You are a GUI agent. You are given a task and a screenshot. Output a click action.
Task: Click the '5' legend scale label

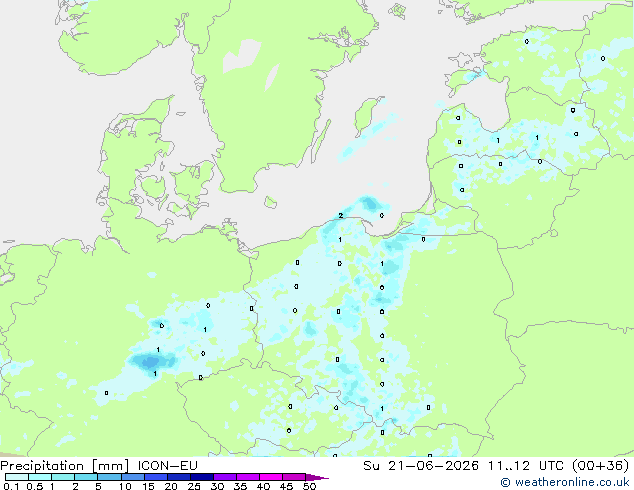(98, 486)
